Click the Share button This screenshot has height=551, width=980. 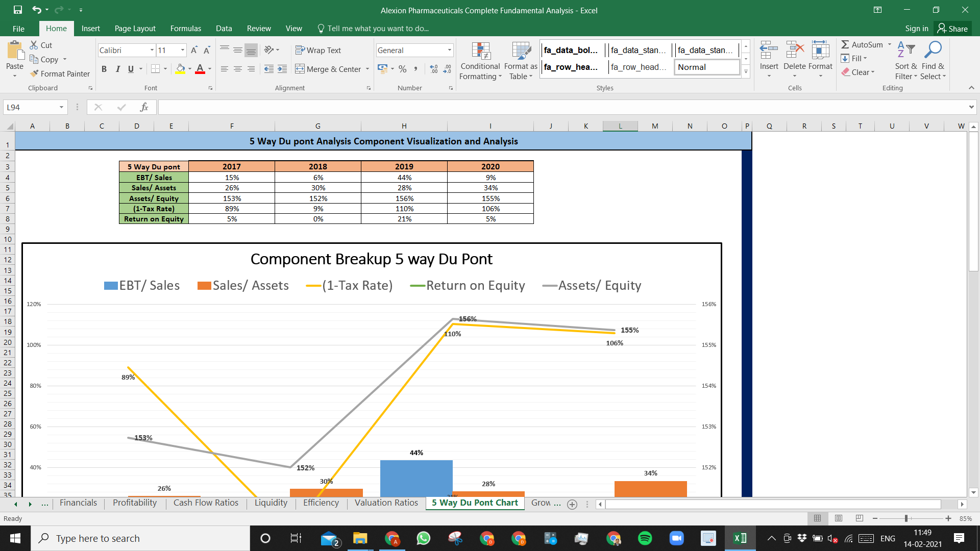pyautogui.click(x=952, y=29)
